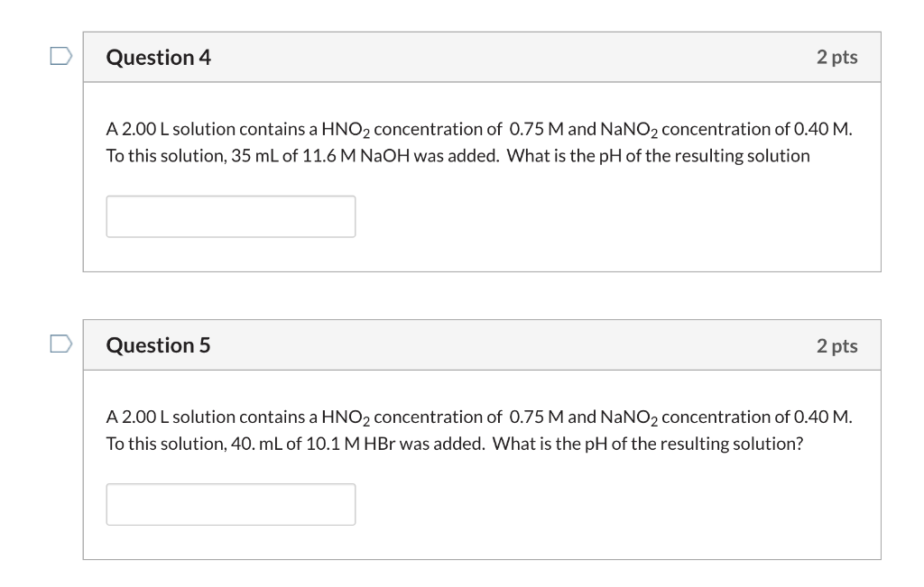Select the Question 5 heading
Image resolution: width=924 pixels, height=587 pixels.
click(159, 345)
